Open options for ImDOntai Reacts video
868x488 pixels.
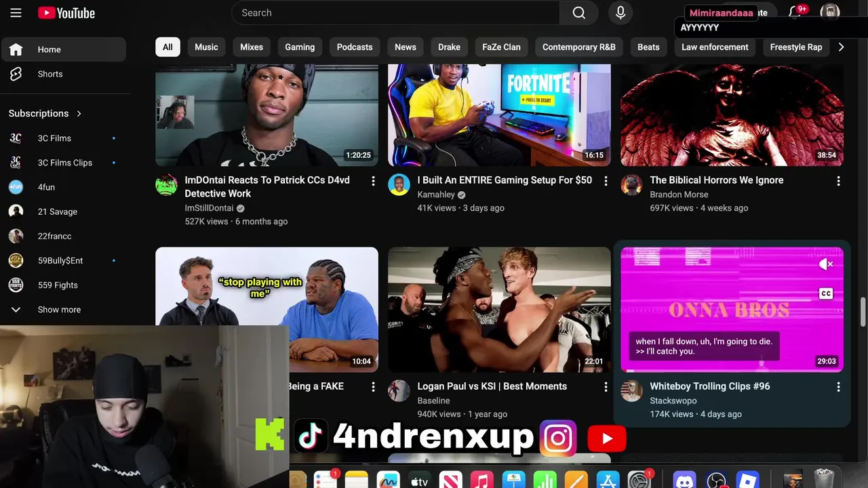[373, 181]
